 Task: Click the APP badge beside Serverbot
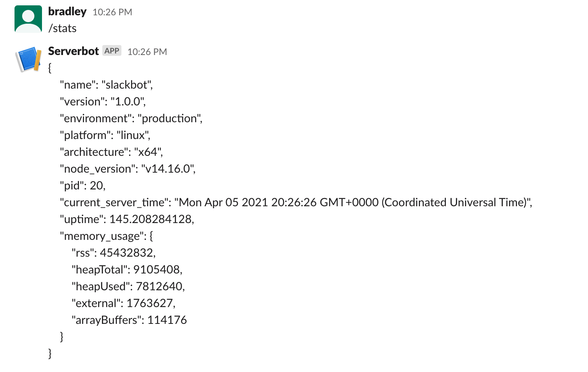(x=112, y=51)
